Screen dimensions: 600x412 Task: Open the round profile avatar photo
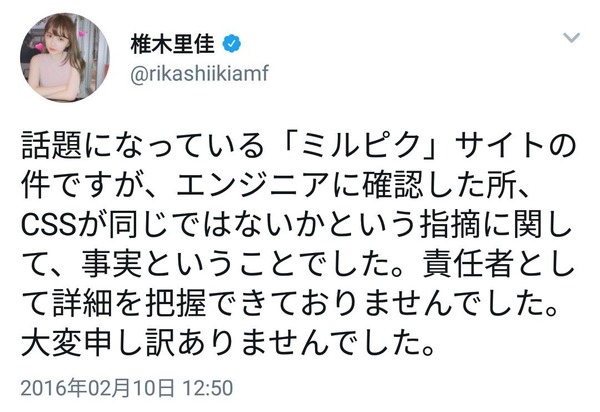click(65, 57)
